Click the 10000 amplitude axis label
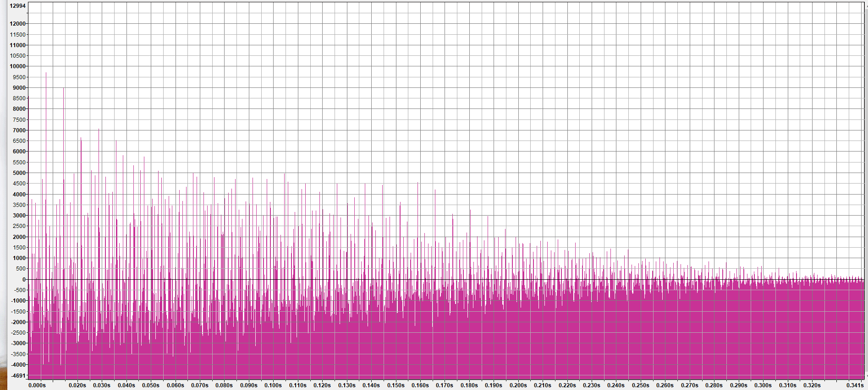The image size is (868, 390). [x=18, y=66]
